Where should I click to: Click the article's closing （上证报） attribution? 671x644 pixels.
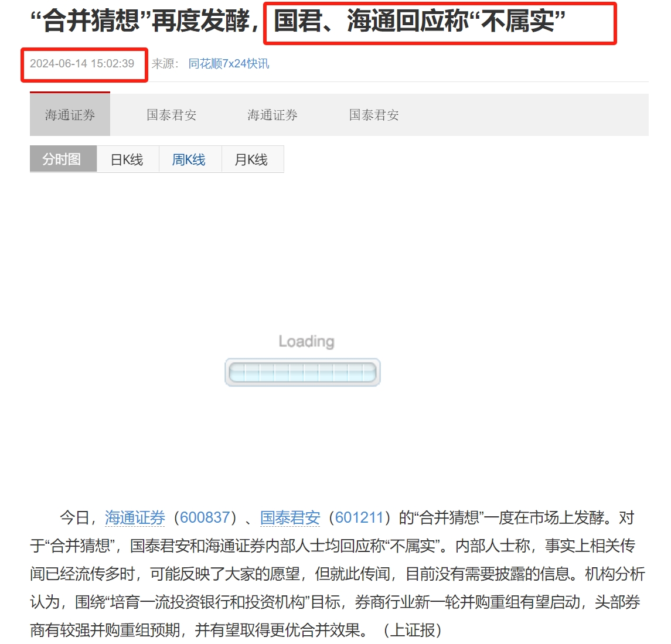(x=412, y=630)
